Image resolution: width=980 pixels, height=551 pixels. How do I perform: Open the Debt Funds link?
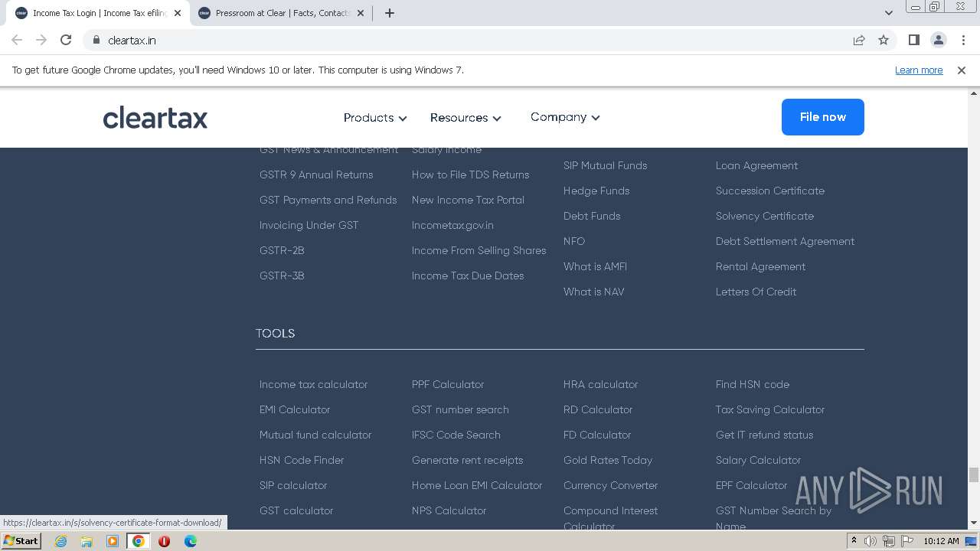coord(592,216)
